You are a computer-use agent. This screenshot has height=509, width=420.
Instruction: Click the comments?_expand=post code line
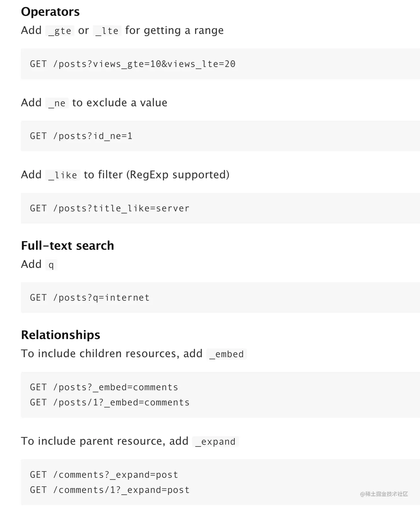pyautogui.click(x=104, y=474)
